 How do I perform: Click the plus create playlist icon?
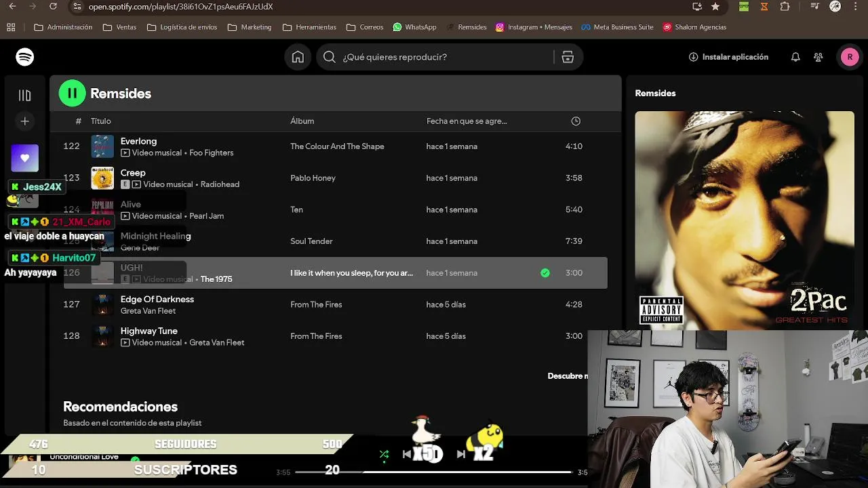pos(25,121)
